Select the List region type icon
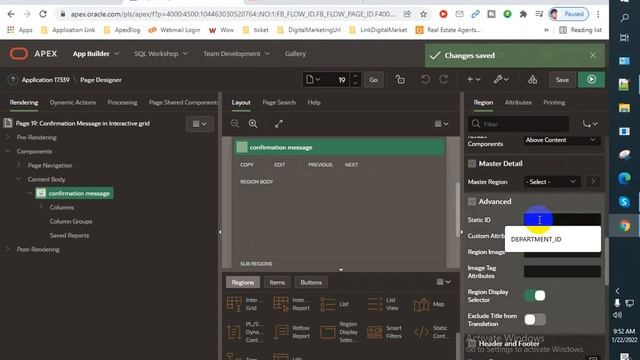The image size is (640, 360). (328, 304)
